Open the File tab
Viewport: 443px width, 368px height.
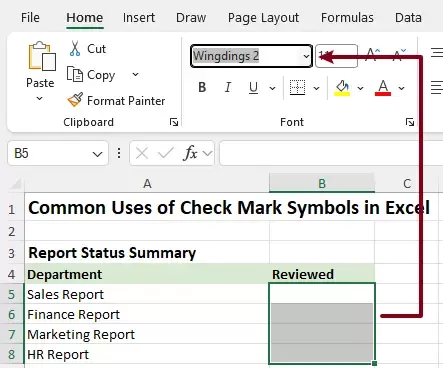pos(30,18)
